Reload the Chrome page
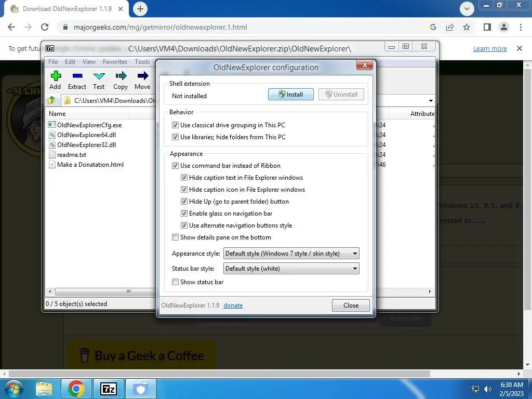 (45, 27)
